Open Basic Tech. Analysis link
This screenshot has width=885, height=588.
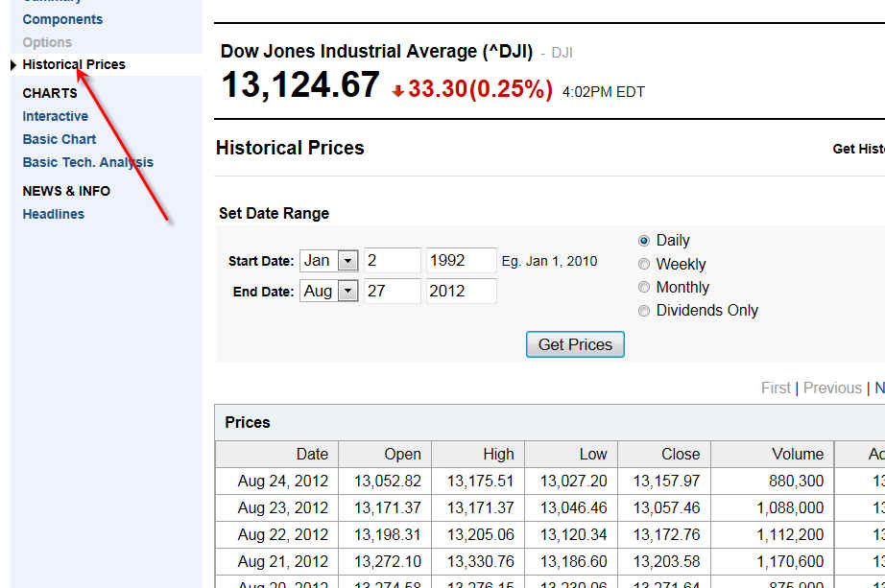(87, 162)
